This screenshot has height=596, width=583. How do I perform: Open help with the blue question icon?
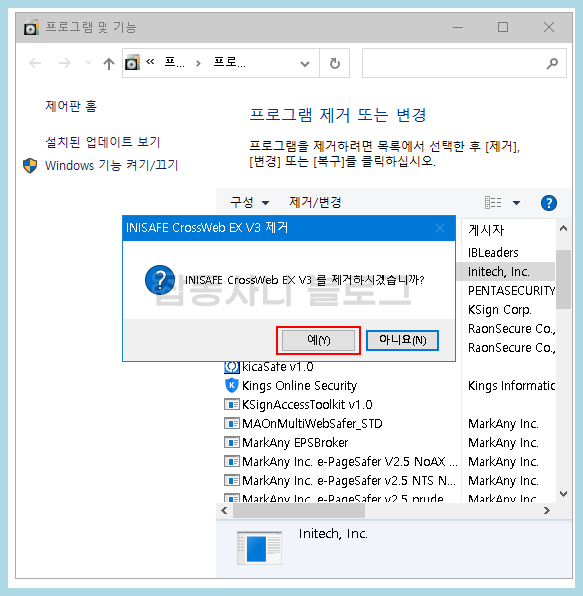(549, 203)
